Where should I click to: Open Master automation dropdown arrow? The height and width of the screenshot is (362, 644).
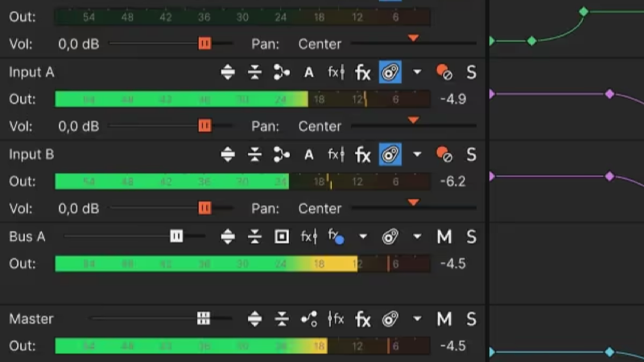[x=417, y=319]
